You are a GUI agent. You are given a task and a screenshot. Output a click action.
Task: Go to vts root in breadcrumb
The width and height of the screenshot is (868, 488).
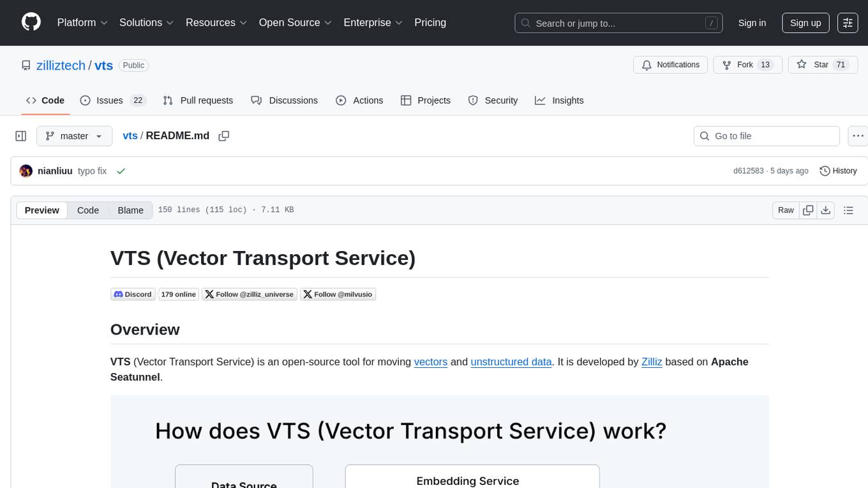130,135
